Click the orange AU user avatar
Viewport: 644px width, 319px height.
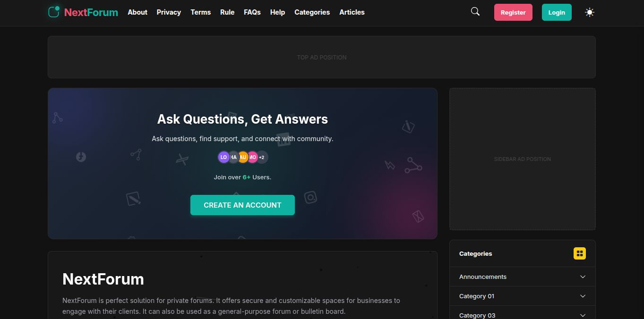coord(243,157)
